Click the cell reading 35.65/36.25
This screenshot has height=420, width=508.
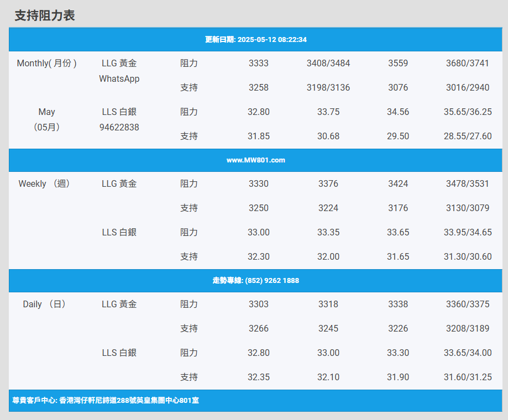[468, 112]
